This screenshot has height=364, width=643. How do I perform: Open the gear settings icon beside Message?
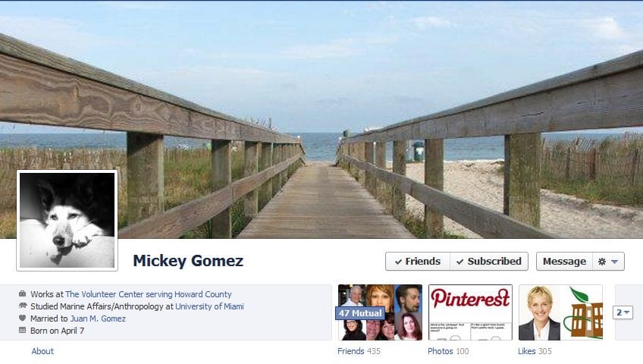click(x=601, y=262)
